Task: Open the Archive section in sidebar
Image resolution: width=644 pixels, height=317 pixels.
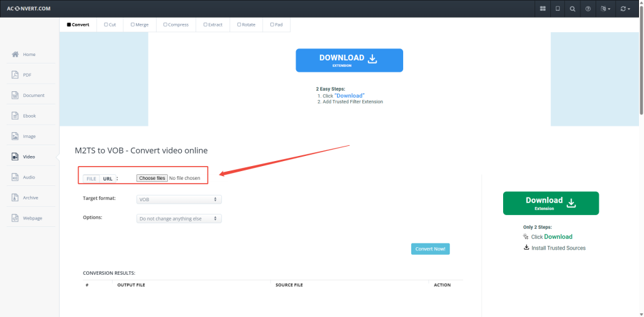Action: tap(30, 197)
